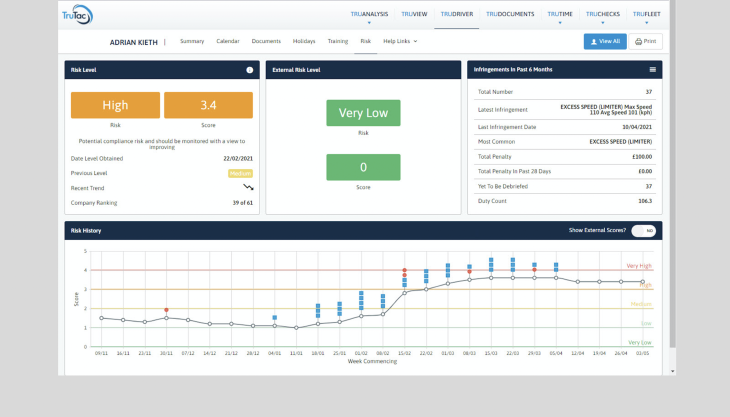Click the View All button
The width and height of the screenshot is (730, 417).
605,41
